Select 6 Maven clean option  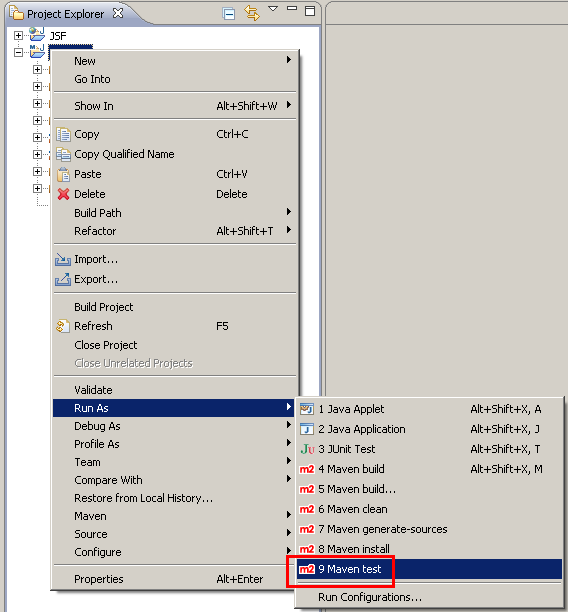(429, 509)
